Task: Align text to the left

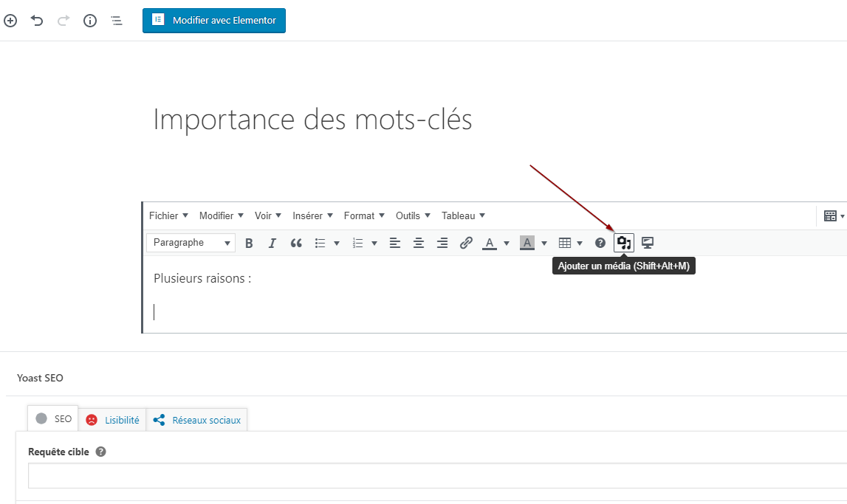Action: click(x=395, y=243)
